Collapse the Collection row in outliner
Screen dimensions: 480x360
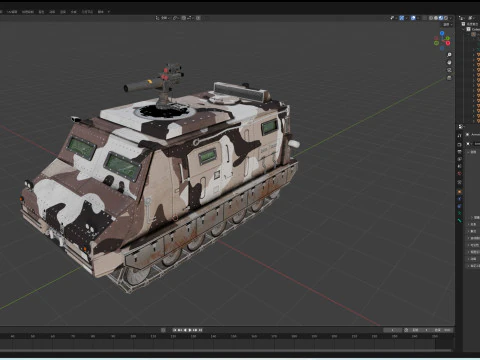[463, 29]
